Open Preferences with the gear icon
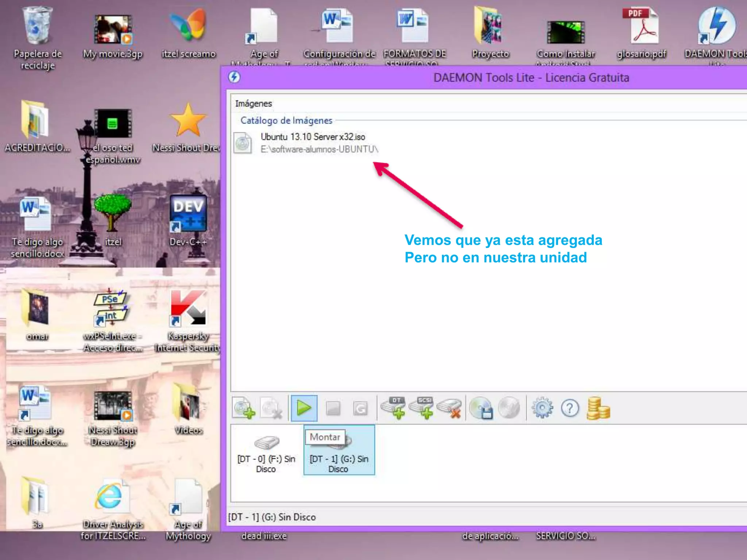The image size is (747, 560). point(542,408)
